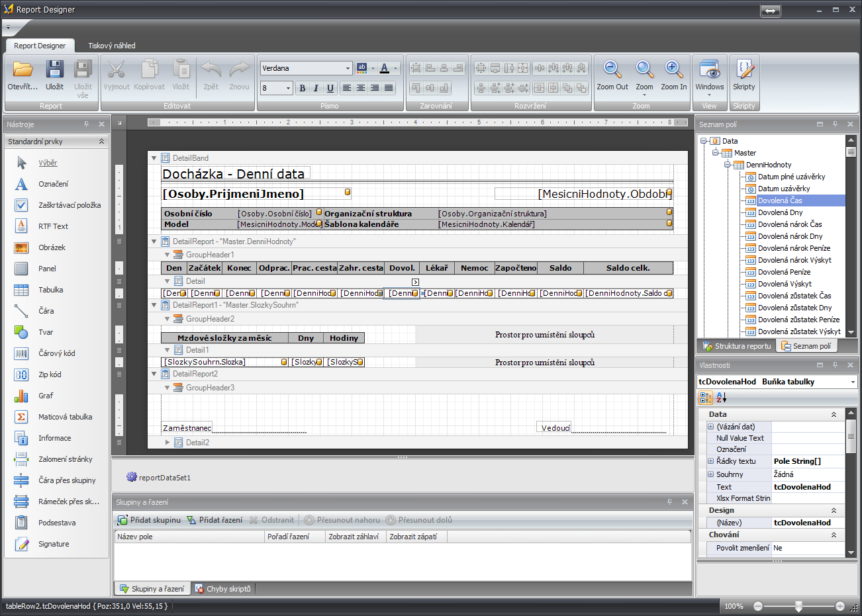Save the report with Uložit
The image size is (862, 616).
click(x=54, y=75)
